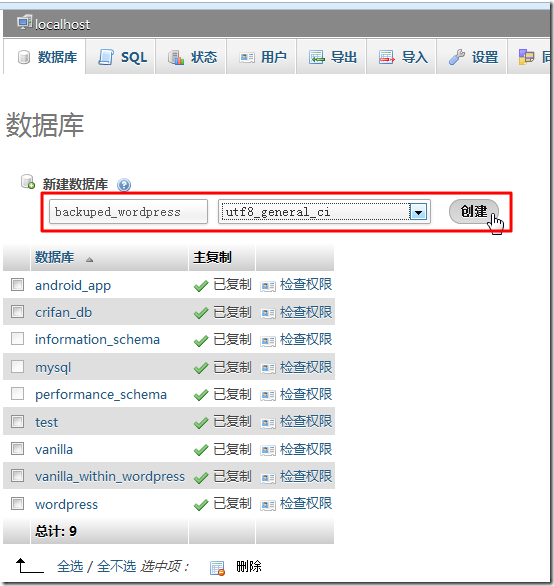Click the localhost server icon
The width and height of the screenshot is (554, 586).
(24, 22)
